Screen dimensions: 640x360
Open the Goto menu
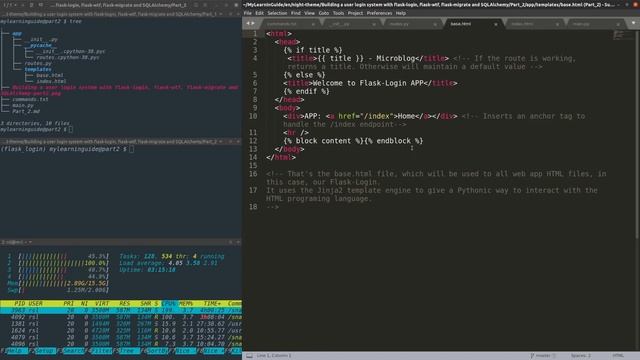click(324, 13)
